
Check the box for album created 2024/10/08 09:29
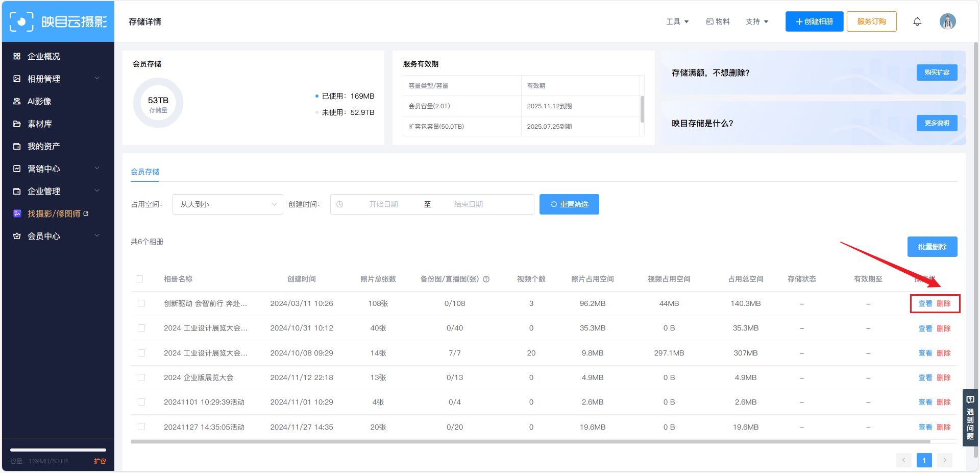pos(141,353)
